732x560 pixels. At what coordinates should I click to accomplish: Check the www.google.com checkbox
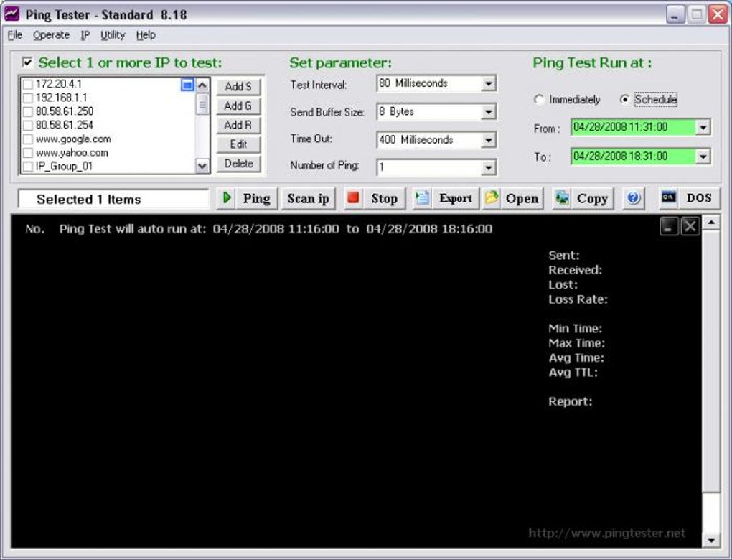[x=28, y=139]
